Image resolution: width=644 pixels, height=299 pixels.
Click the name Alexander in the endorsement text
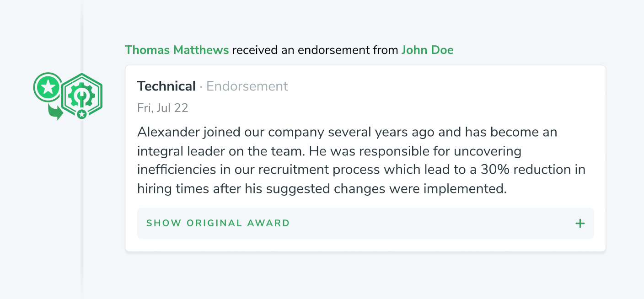(x=168, y=133)
